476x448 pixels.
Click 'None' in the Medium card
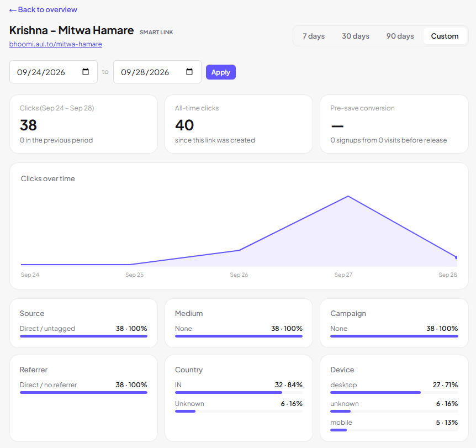[x=183, y=328]
